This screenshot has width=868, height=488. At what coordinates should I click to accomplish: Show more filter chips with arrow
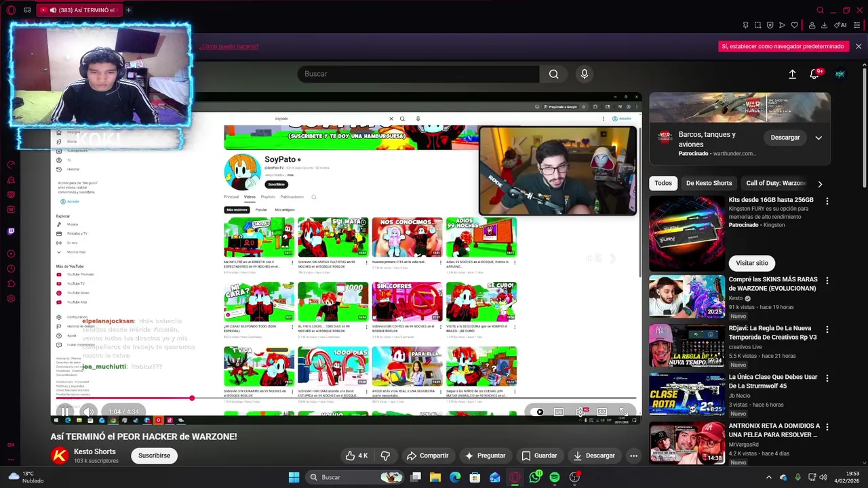(x=820, y=184)
